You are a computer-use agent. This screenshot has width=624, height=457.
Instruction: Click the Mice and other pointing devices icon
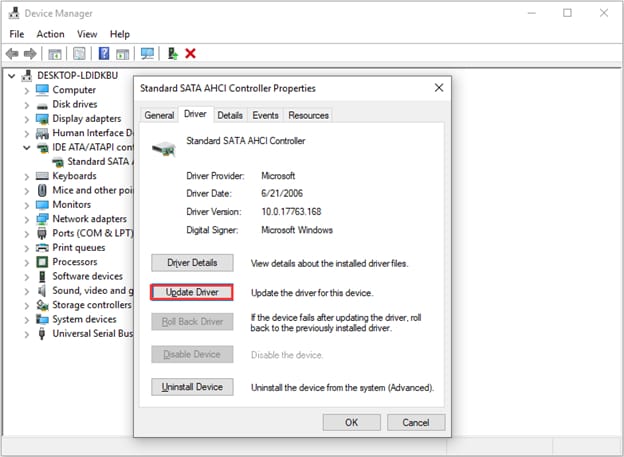tap(42, 190)
